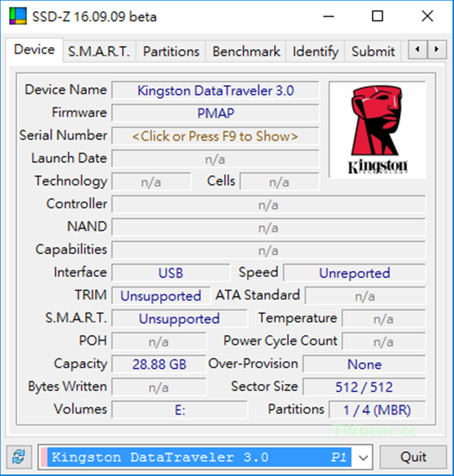Switch to the Benchmark tab
The image size is (454, 476).
coord(246,51)
